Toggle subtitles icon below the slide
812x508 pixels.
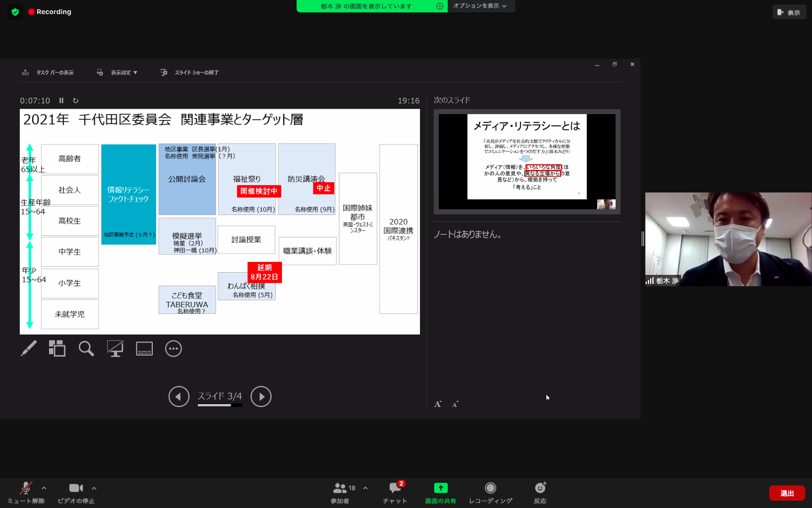pyautogui.click(x=144, y=349)
